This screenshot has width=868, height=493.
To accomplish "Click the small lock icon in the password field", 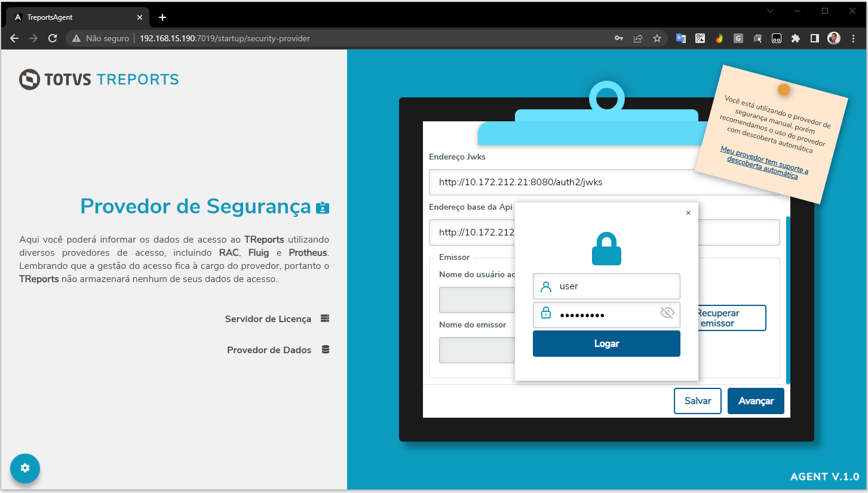I will click(545, 313).
